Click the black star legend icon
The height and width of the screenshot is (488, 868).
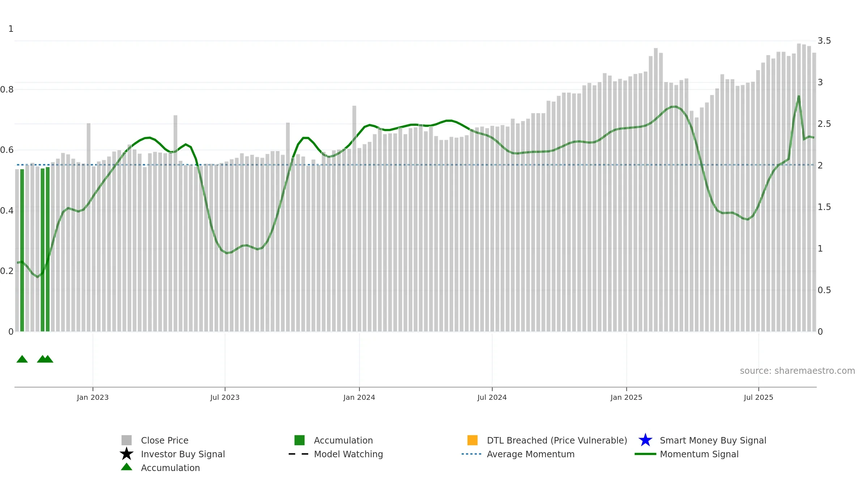pyautogui.click(x=127, y=454)
